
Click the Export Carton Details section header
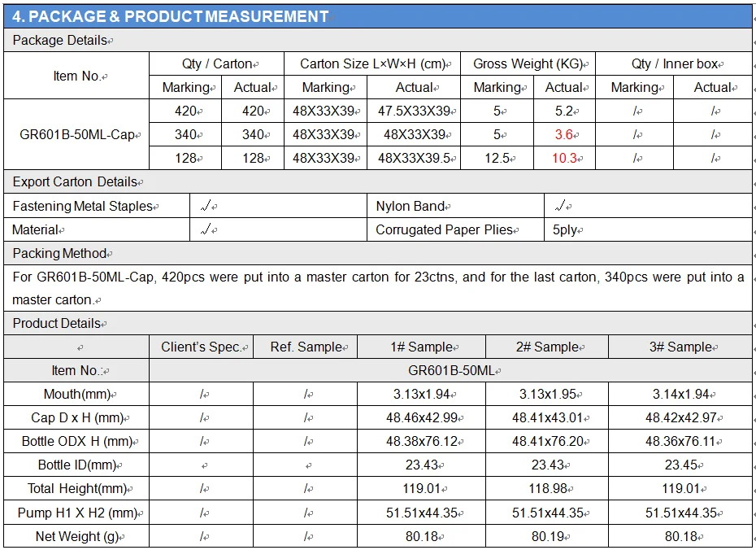coord(75,182)
